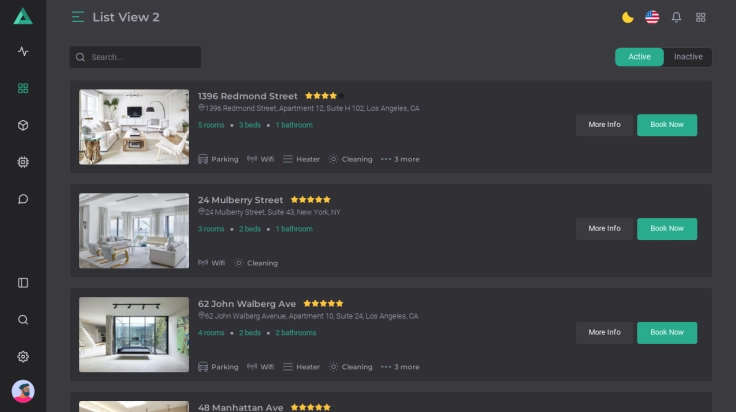This screenshot has width=736, height=412.
Task: Switch to the Active tab
Action: (639, 57)
